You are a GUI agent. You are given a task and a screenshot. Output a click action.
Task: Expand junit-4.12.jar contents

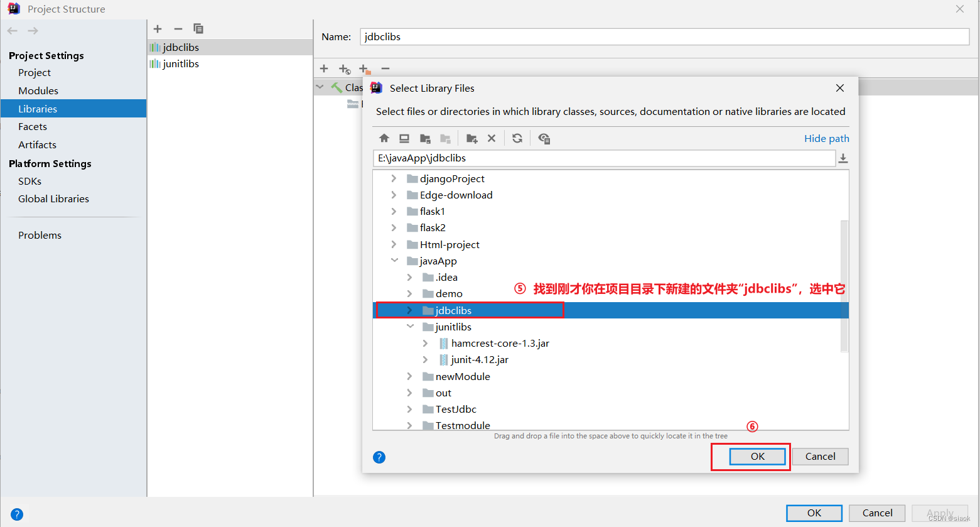point(425,359)
